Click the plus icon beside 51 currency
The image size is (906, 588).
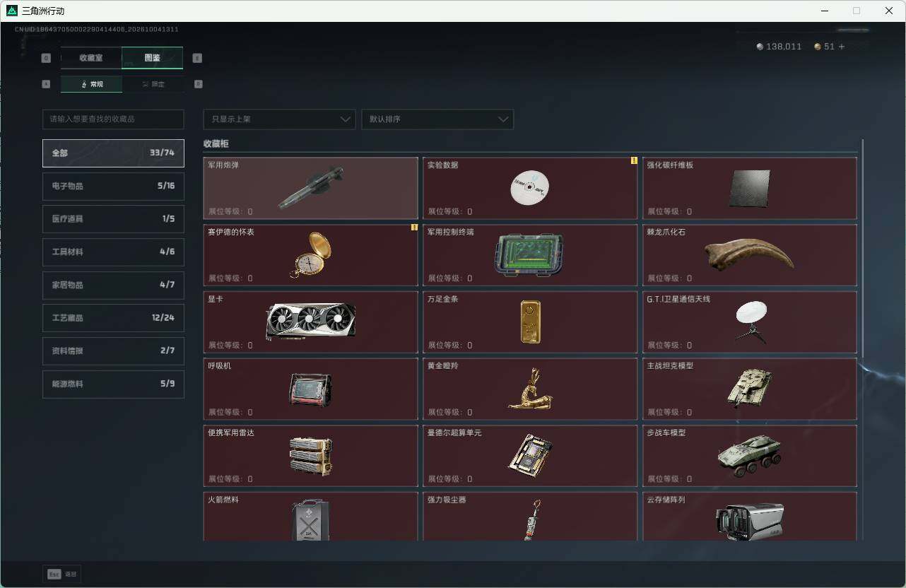click(x=841, y=47)
